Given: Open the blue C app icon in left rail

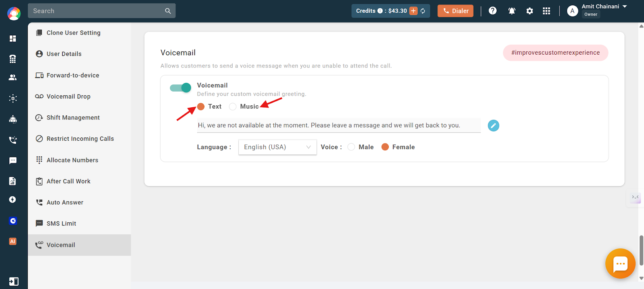Looking at the screenshot, I should click(13, 221).
